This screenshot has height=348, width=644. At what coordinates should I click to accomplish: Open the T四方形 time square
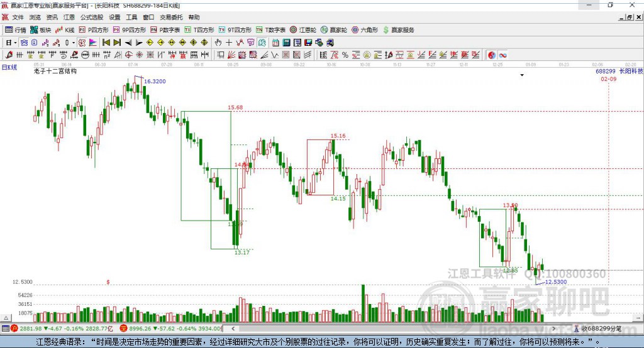[x=199, y=30]
